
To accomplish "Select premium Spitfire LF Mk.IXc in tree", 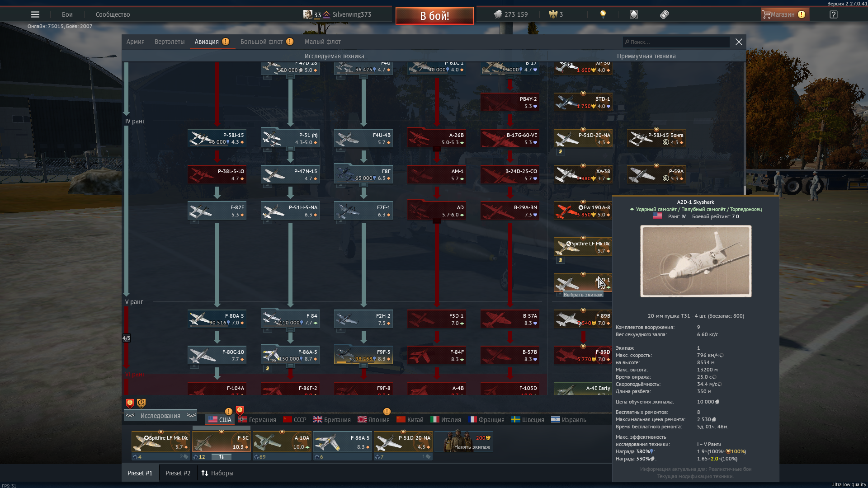I will pos(583,247).
